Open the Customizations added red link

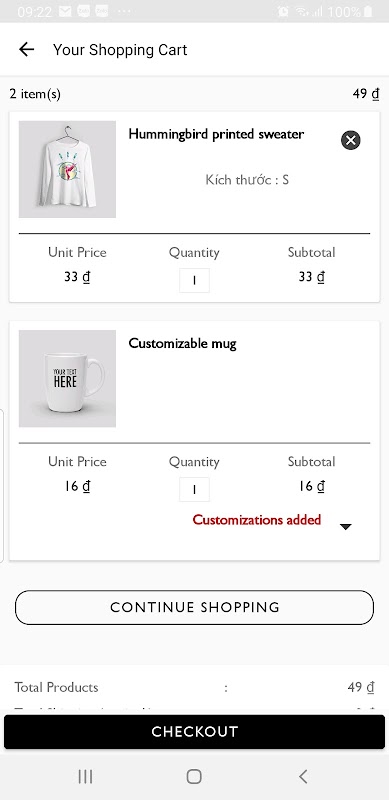[x=257, y=520]
